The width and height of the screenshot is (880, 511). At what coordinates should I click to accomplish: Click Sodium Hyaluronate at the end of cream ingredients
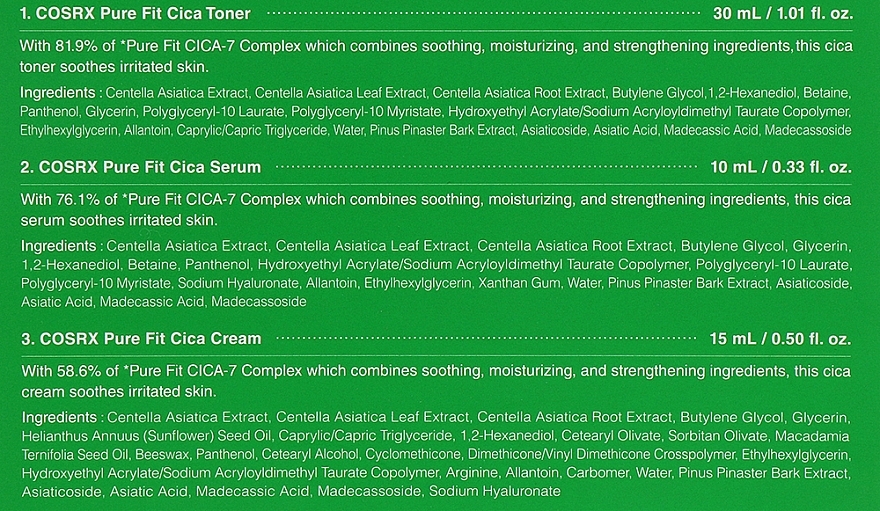coord(494,491)
